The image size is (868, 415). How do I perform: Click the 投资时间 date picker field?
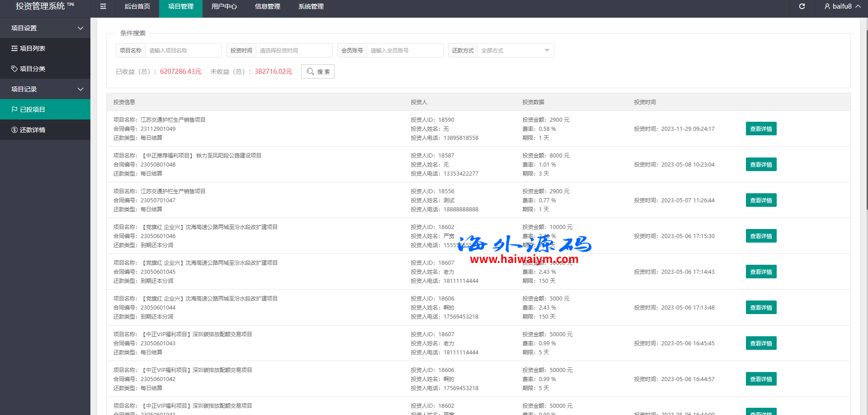point(294,50)
